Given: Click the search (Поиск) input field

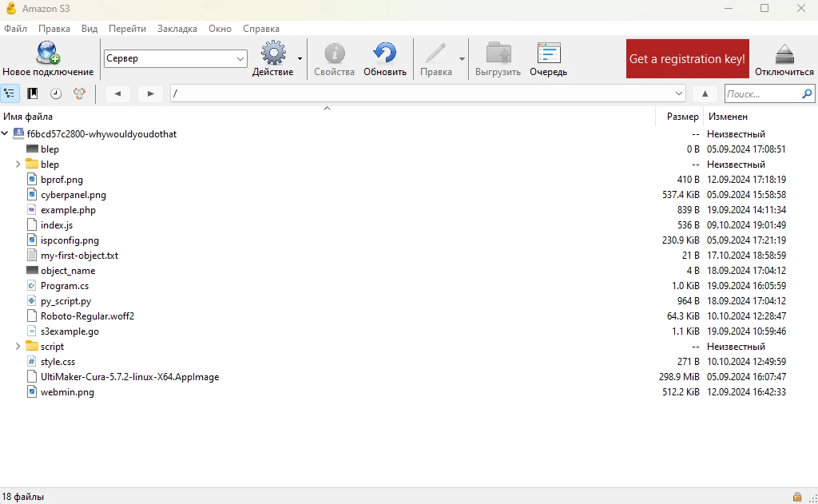Looking at the screenshot, I should coord(761,93).
